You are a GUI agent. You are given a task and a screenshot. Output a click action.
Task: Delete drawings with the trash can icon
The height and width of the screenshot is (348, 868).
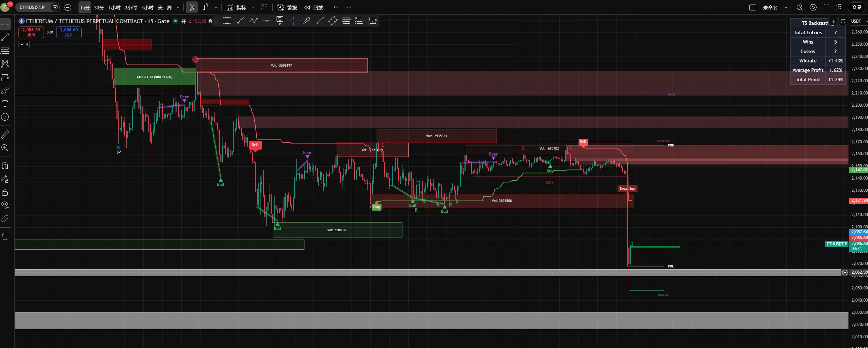point(5,236)
